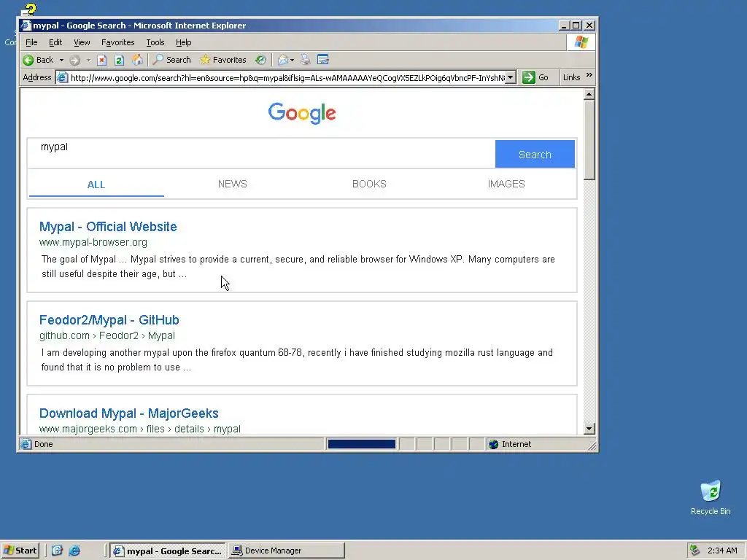This screenshot has width=747, height=560.
Task: Switch to the NEWS tab
Action: [x=233, y=184]
